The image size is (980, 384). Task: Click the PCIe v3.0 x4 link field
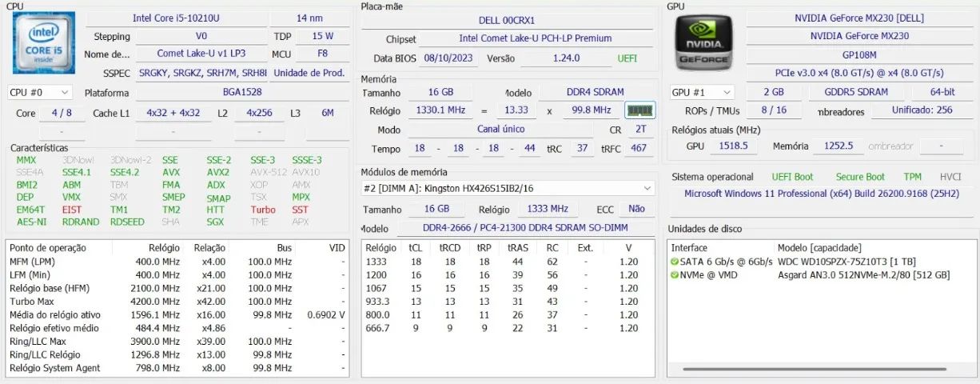pos(859,73)
